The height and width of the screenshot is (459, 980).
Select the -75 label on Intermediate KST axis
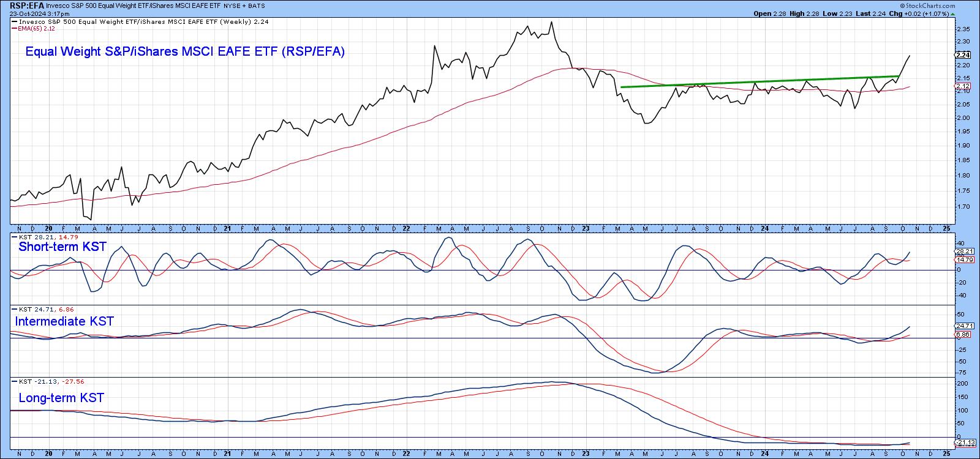(x=961, y=372)
